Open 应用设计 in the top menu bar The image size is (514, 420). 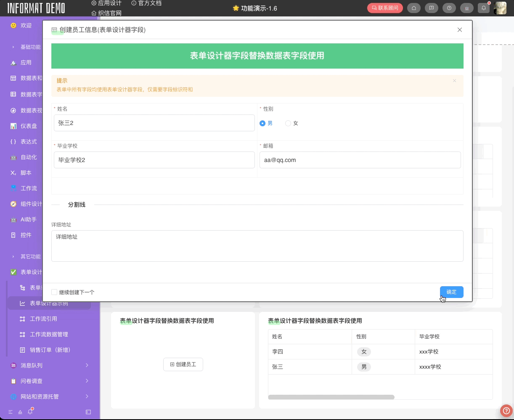(x=108, y=3)
